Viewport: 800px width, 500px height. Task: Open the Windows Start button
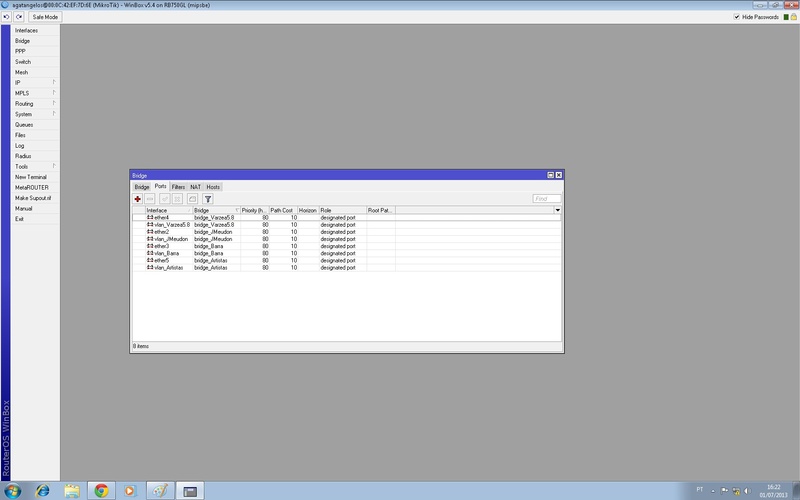[12, 491]
